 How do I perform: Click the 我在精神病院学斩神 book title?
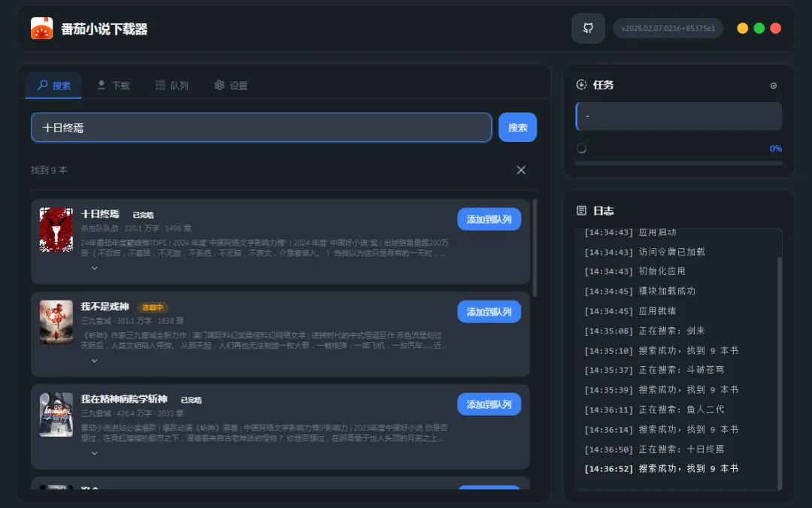(x=124, y=399)
